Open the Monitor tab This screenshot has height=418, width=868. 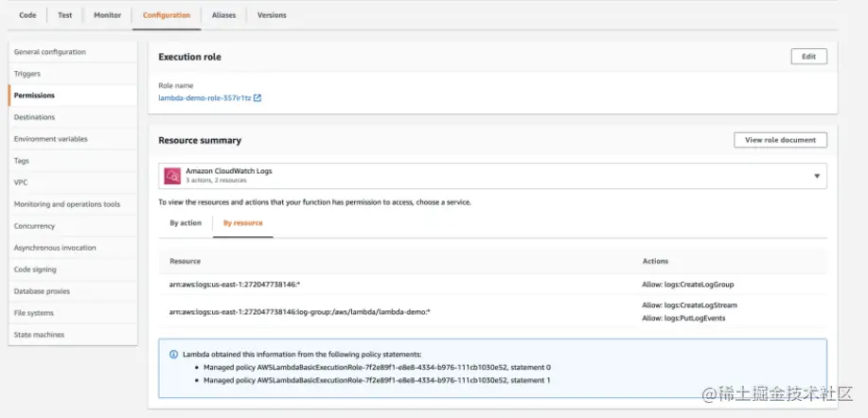tap(107, 15)
